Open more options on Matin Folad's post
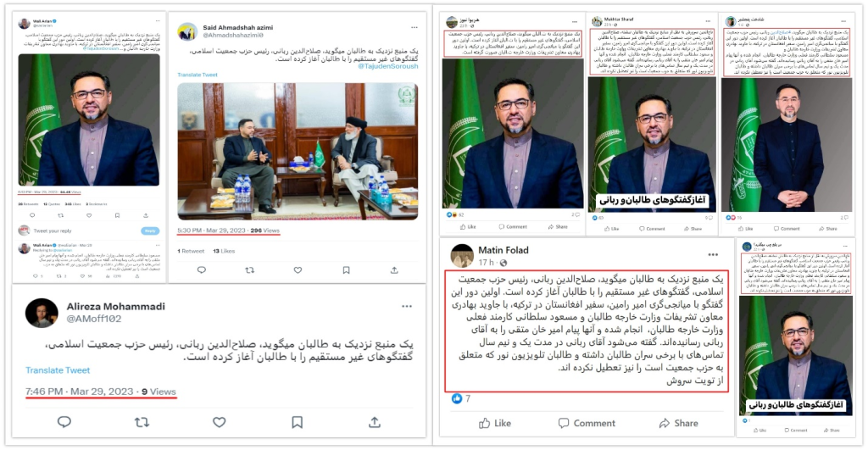The height and width of the screenshot is (450, 868). [x=713, y=254]
